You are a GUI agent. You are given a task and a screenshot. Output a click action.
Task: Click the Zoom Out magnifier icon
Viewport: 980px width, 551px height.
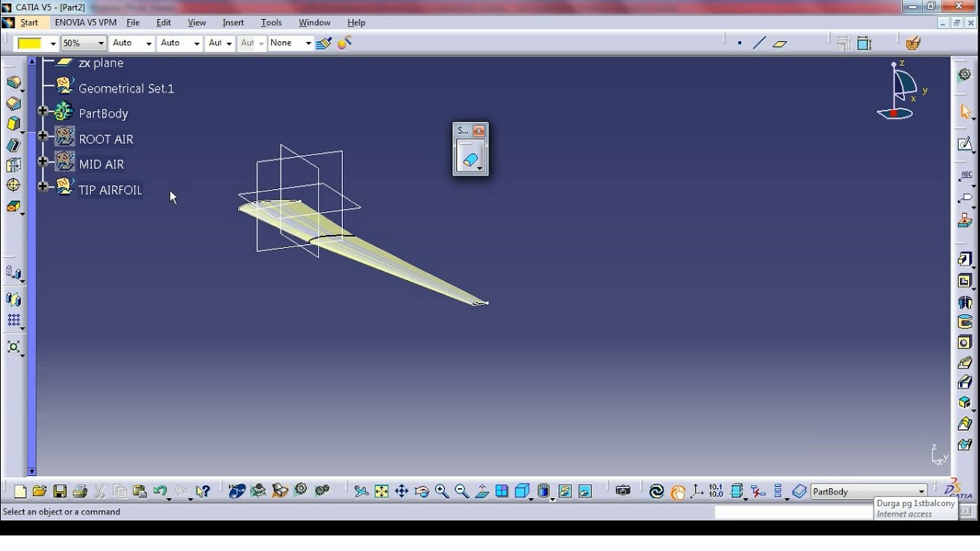point(462,491)
